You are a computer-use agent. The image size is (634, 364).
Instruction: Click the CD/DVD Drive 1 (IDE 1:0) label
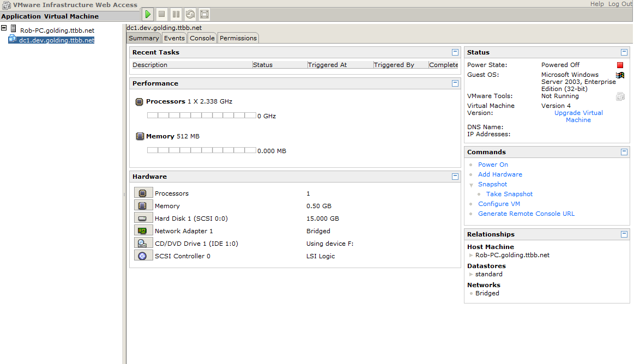[196, 243]
